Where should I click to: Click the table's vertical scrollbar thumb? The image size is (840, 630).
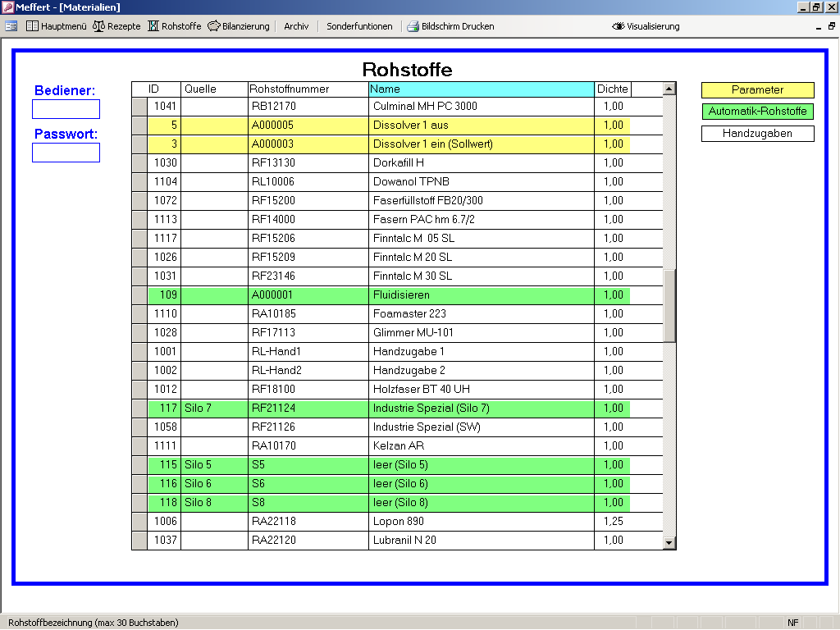point(669,306)
